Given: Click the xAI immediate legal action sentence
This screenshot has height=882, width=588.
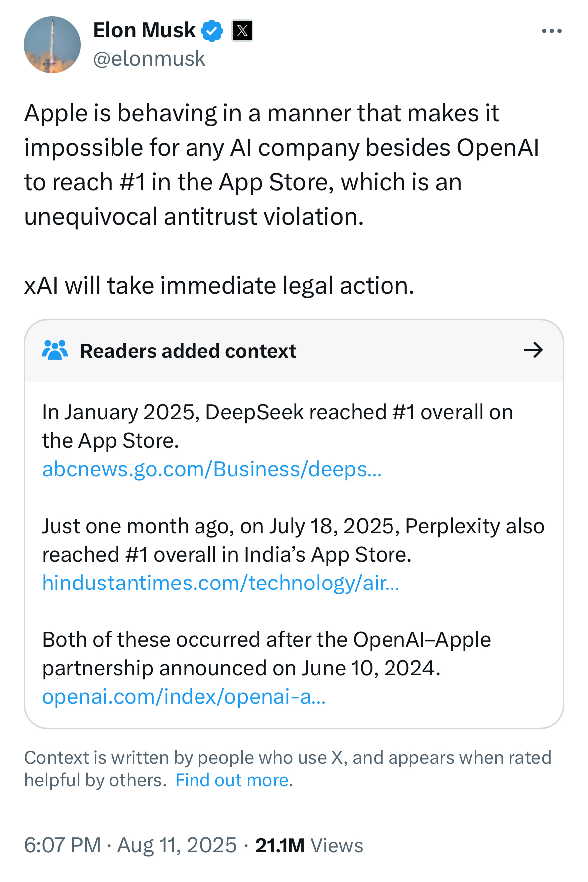Looking at the screenshot, I should click(x=219, y=286).
